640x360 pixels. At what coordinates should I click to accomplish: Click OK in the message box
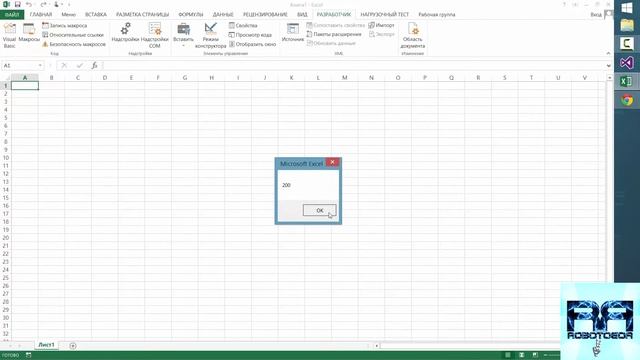coord(320,210)
